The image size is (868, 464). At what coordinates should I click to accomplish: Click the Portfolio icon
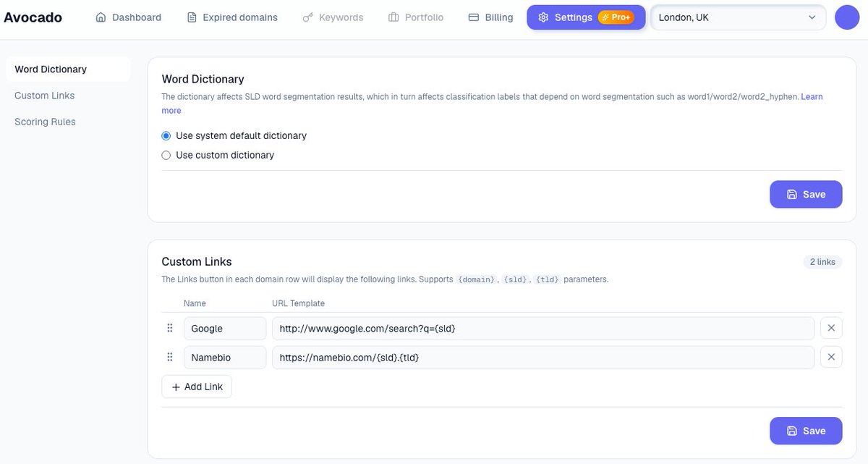[x=393, y=17]
